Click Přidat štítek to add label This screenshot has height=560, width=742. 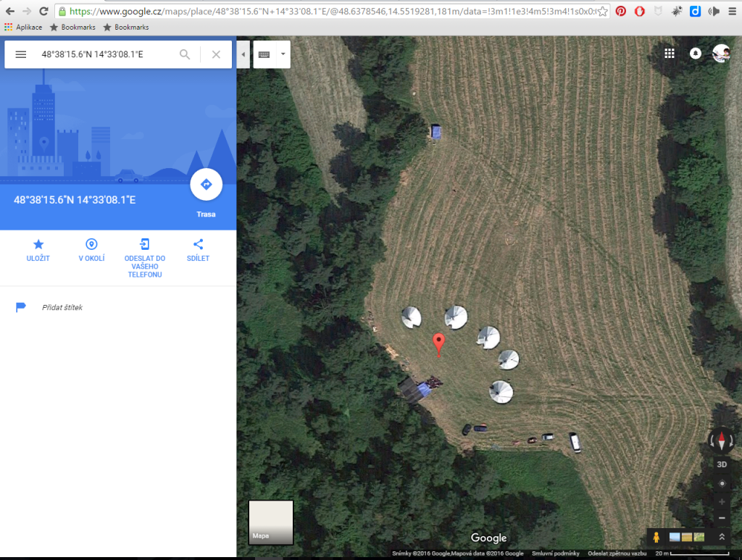(x=62, y=307)
